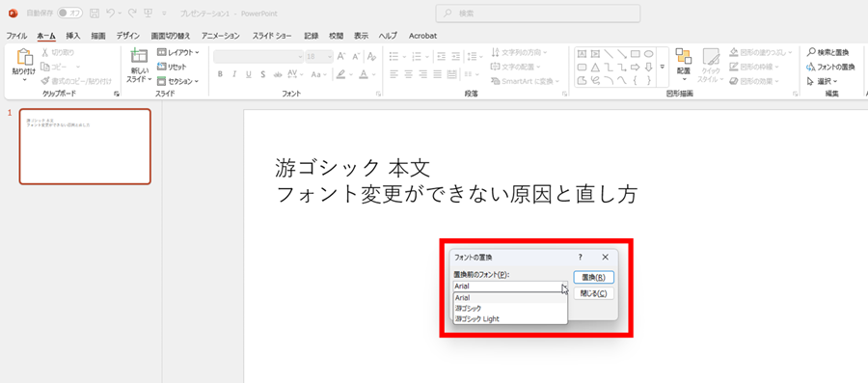
Task: Expand the shapes gallery more arrow
Action: 662,68
